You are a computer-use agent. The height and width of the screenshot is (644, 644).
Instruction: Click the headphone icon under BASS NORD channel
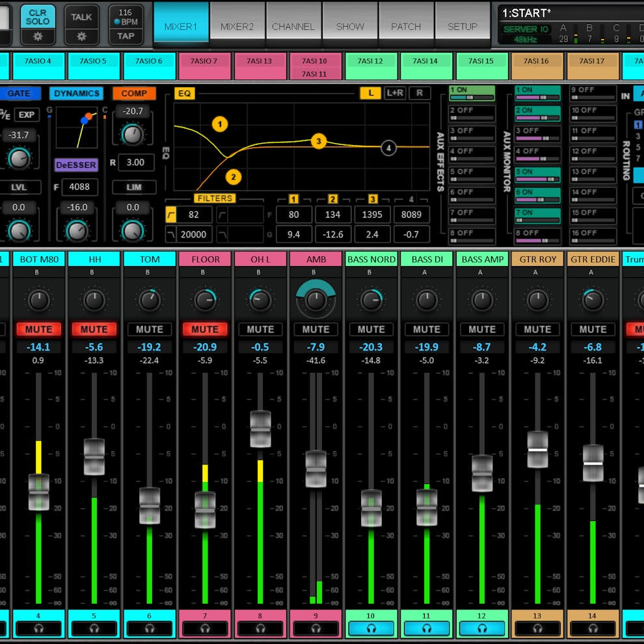click(x=371, y=628)
